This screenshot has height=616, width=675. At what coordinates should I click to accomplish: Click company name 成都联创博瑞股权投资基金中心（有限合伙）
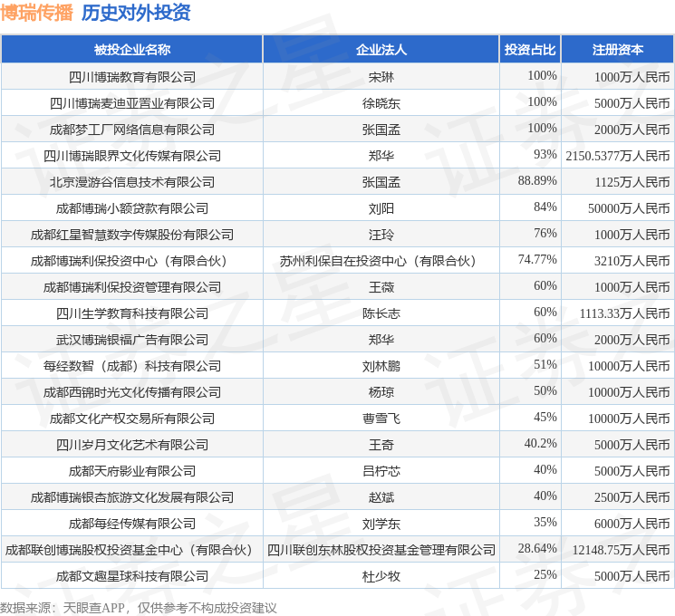(130, 550)
